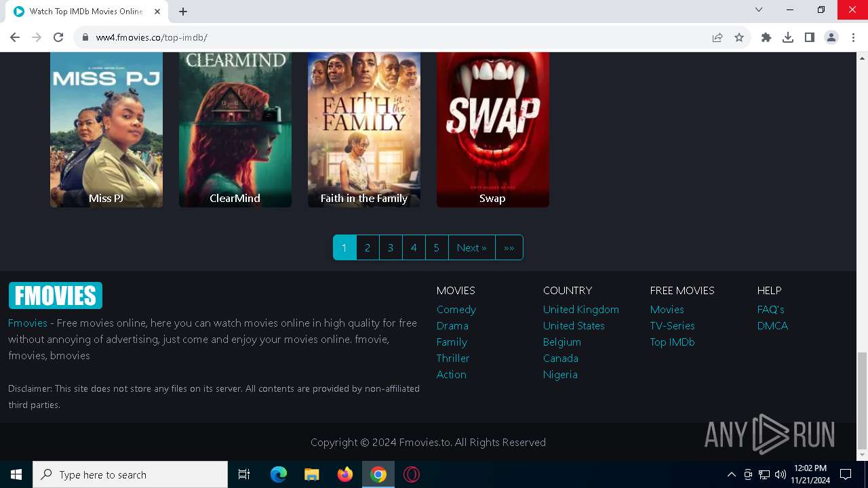868x488 pixels.
Task: Open the Top IMDb footer link
Action: 673,342
